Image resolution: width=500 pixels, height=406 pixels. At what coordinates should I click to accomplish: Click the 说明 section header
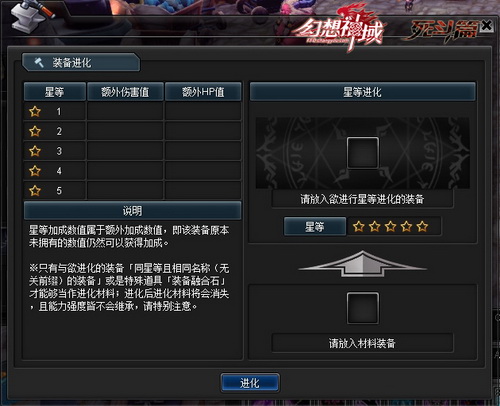click(x=132, y=211)
